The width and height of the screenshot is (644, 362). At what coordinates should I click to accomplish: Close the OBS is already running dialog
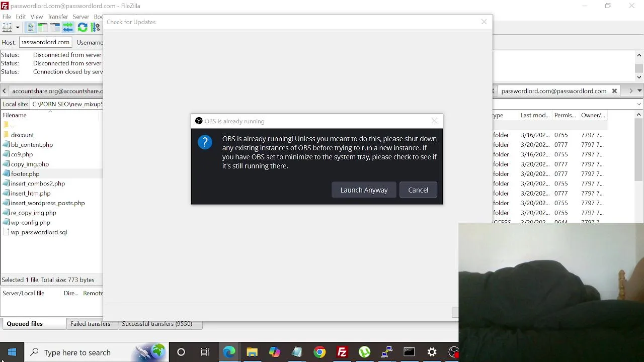435,121
